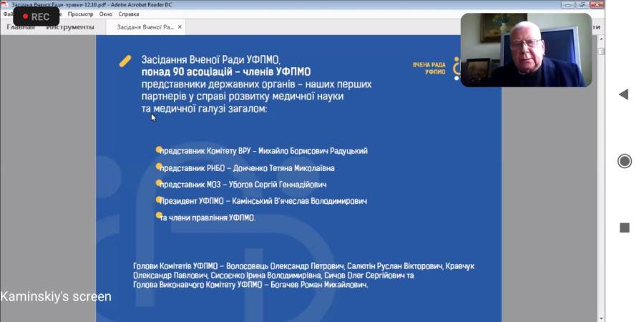Tap the Android recents square button
This screenshot has width=644, height=322.
(624, 228)
